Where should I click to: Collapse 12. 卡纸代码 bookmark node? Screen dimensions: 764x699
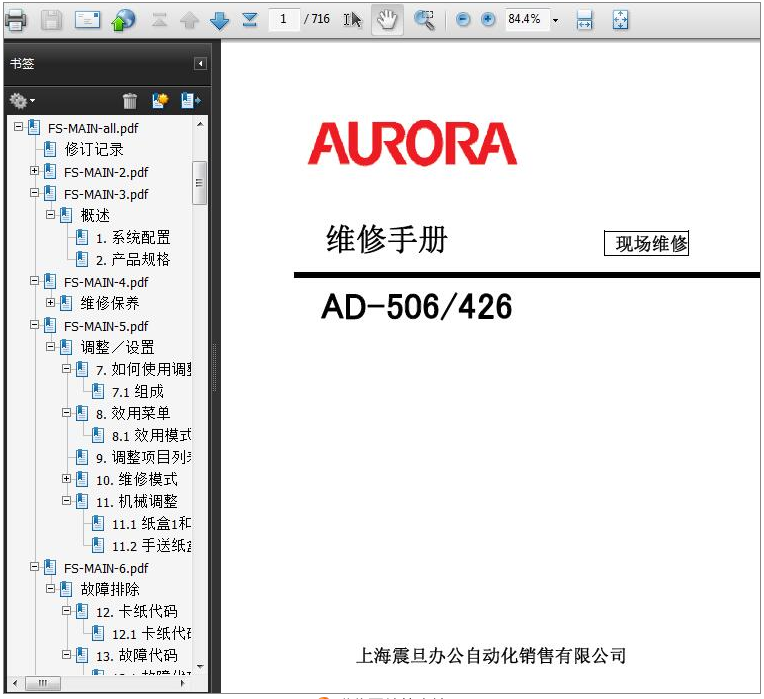coord(66,610)
